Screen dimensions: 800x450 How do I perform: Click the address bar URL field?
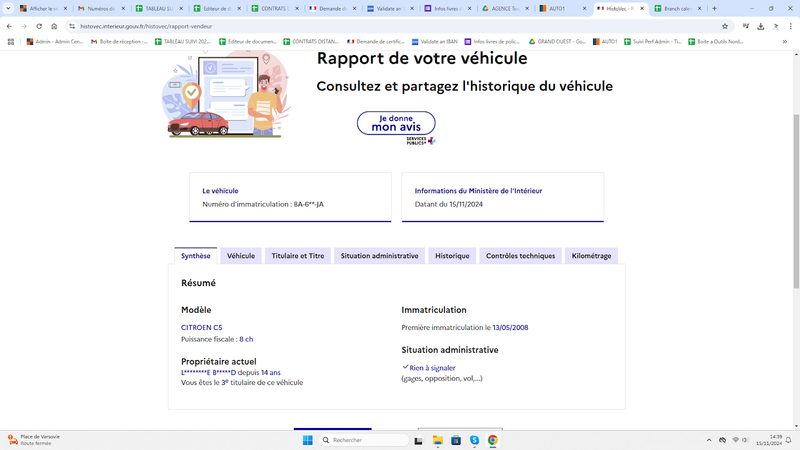[x=398, y=26]
